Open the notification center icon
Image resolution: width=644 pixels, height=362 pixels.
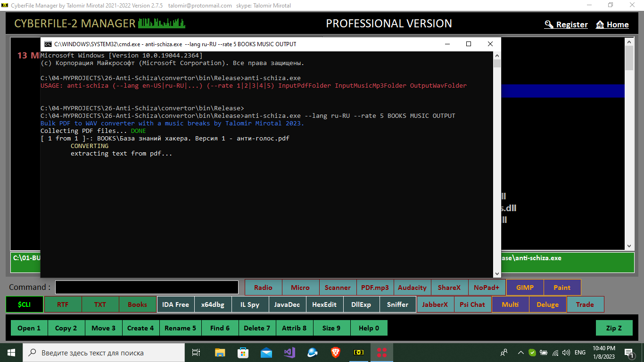click(628, 353)
